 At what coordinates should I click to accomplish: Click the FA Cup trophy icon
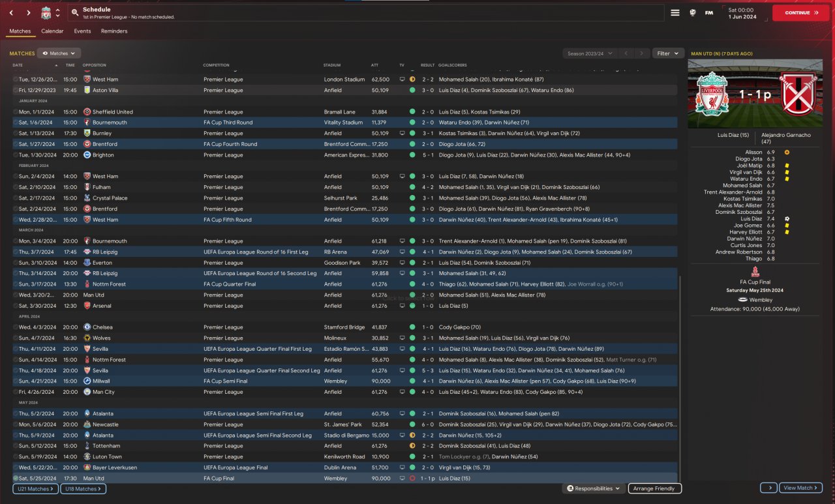click(755, 273)
